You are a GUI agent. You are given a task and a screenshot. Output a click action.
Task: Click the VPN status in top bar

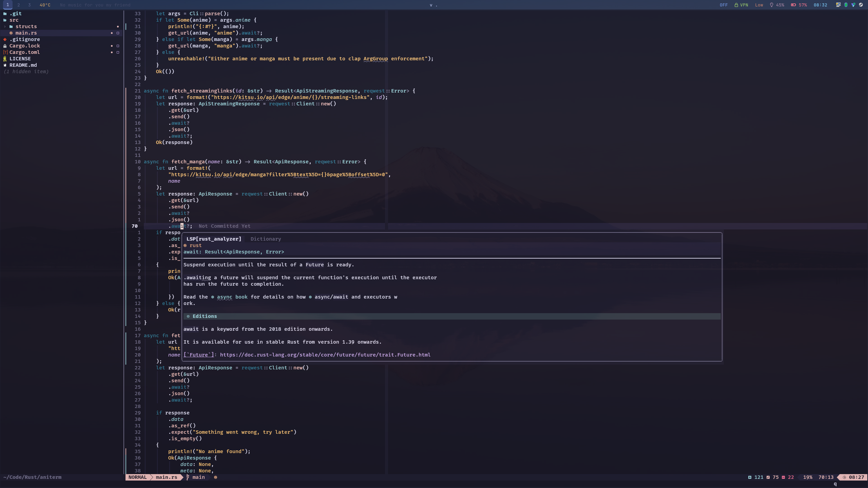(x=741, y=5)
